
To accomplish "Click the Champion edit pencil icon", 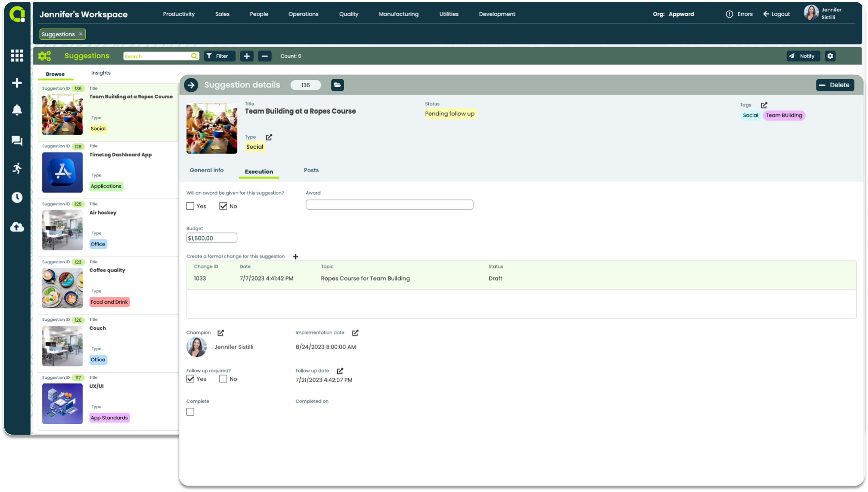I will [221, 332].
